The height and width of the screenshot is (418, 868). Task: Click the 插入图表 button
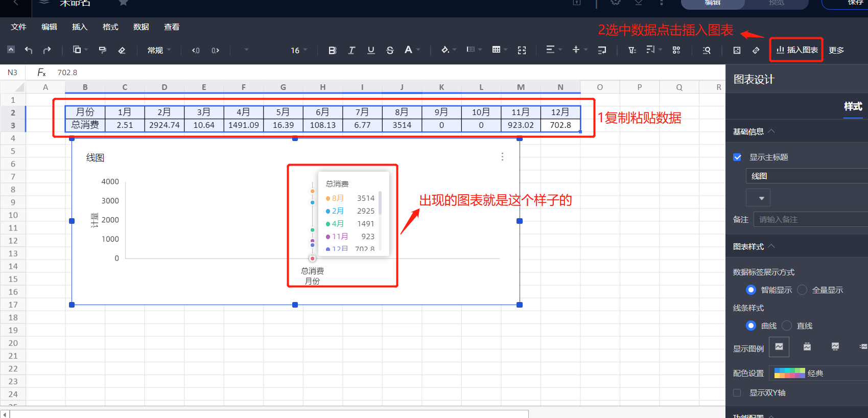point(796,50)
